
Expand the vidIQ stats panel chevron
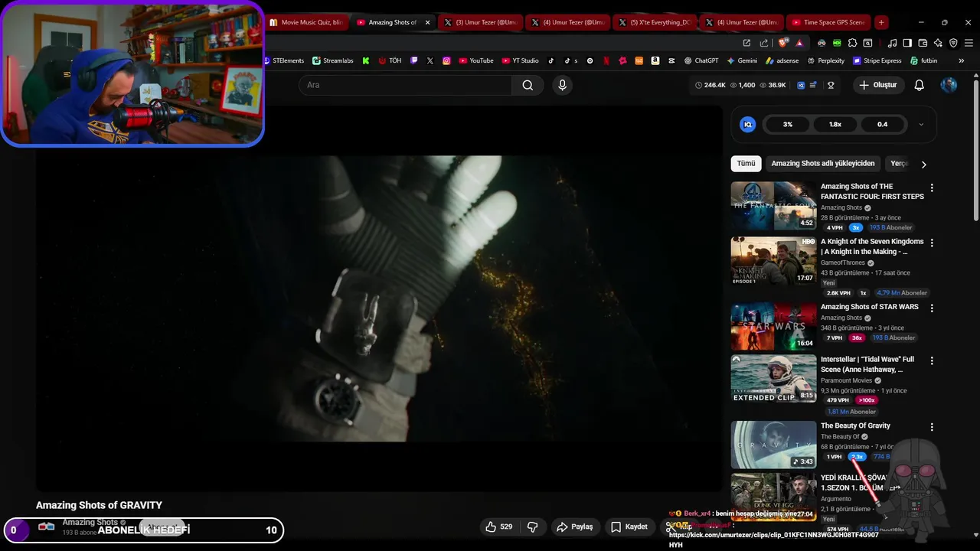click(x=921, y=124)
